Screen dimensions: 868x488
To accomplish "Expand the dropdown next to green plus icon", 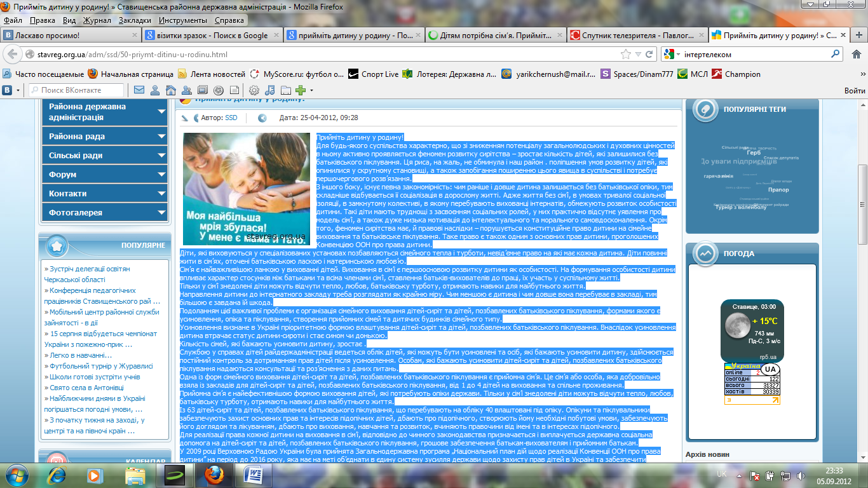I will click(x=312, y=91).
